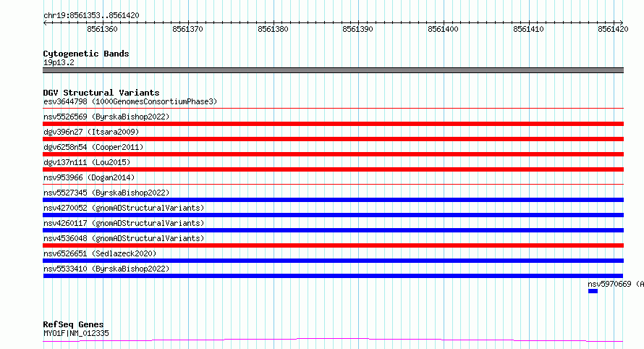Click the short blue nsv5970669 bar
The image size is (644, 349).
pyautogui.click(x=593, y=291)
